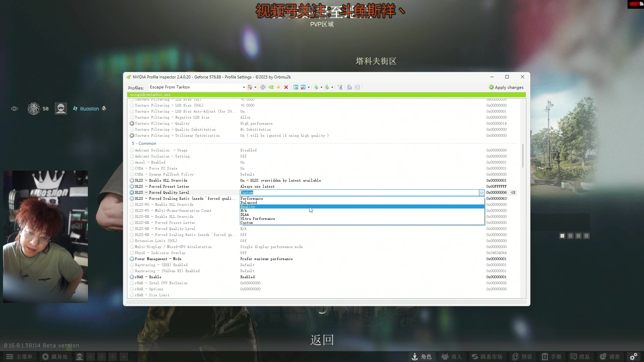Go to the home (global) profile icon
Viewport: 644px width, 362px height.
coord(250,87)
